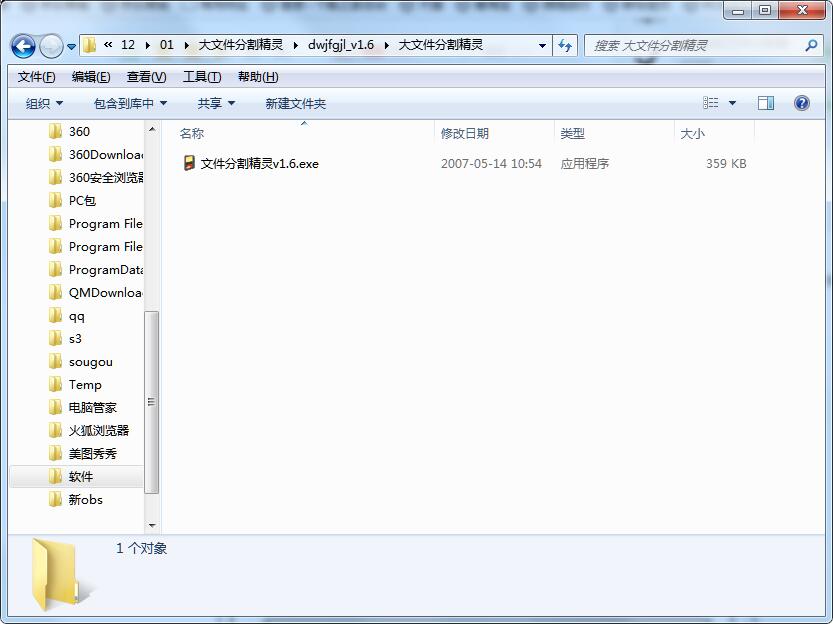The width and height of the screenshot is (833, 624).
Task: Open the 编辑(E) menu
Action: click(x=91, y=77)
